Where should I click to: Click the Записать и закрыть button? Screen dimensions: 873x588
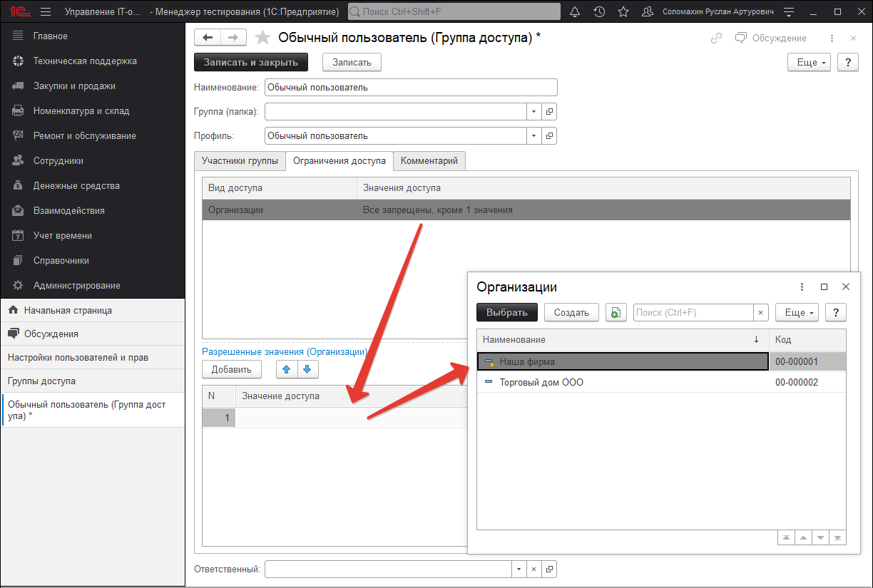click(x=250, y=62)
